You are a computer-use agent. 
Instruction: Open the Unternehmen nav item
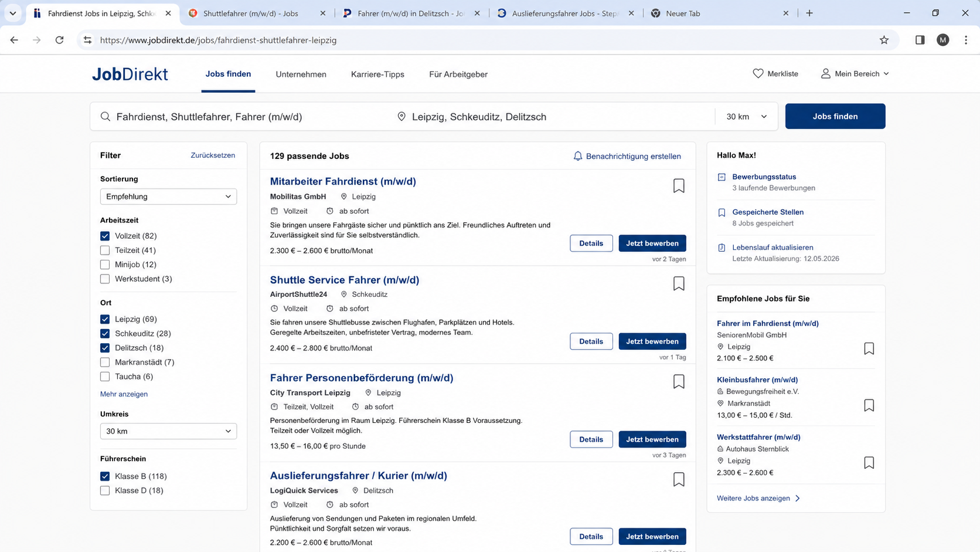click(x=301, y=74)
